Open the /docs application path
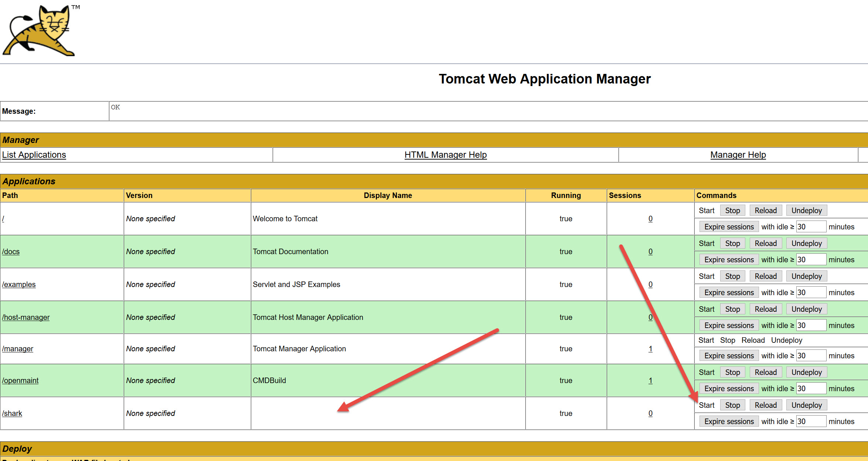This screenshot has height=461, width=868. pos(11,252)
